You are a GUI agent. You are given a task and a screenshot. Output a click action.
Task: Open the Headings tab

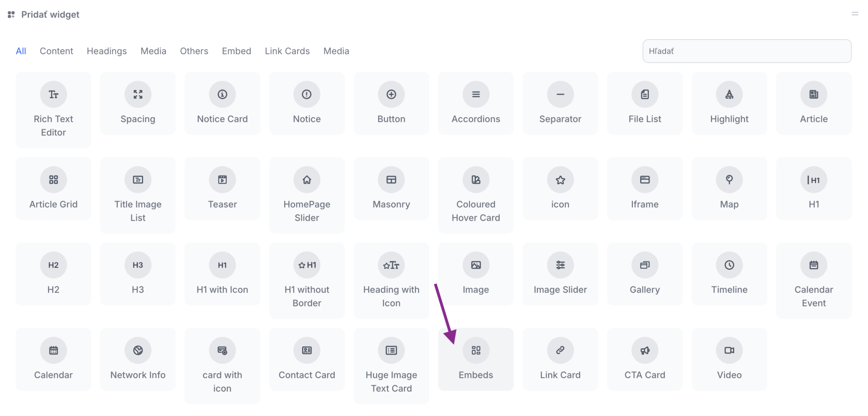pos(107,51)
